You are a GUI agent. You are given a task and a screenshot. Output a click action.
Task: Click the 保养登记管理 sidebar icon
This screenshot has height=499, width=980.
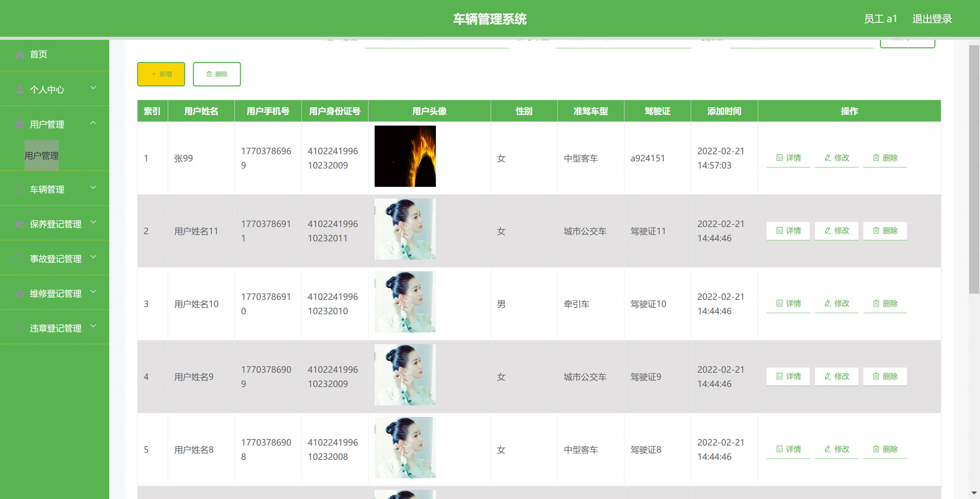pos(19,224)
